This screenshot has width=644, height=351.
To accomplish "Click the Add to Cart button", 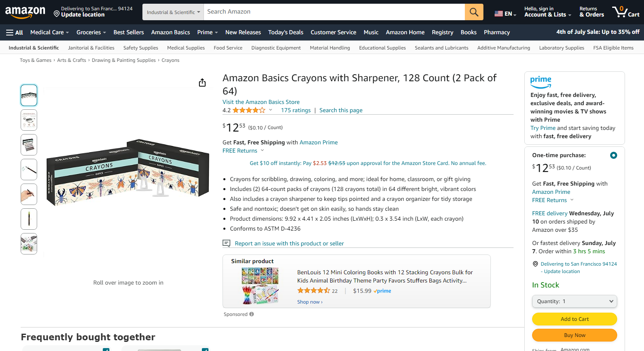I will click(574, 319).
